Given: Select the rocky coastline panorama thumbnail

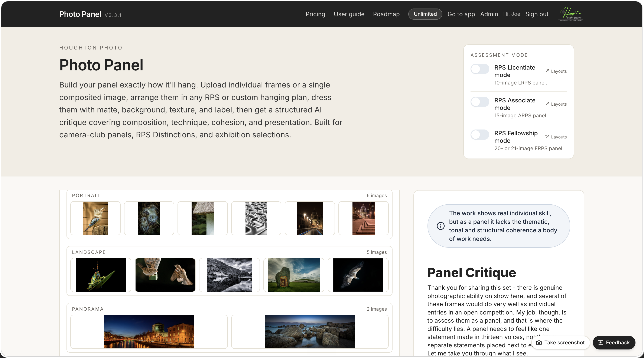Looking at the screenshot, I should point(310,332).
